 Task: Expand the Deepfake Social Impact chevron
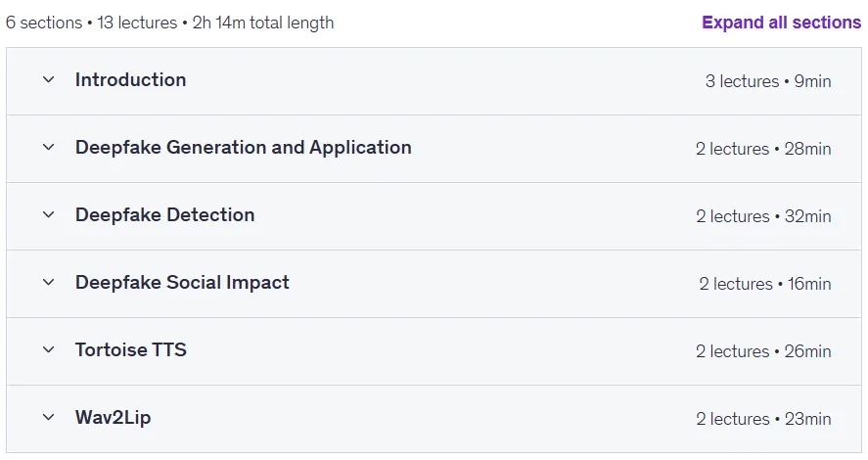[x=49, y=282]
